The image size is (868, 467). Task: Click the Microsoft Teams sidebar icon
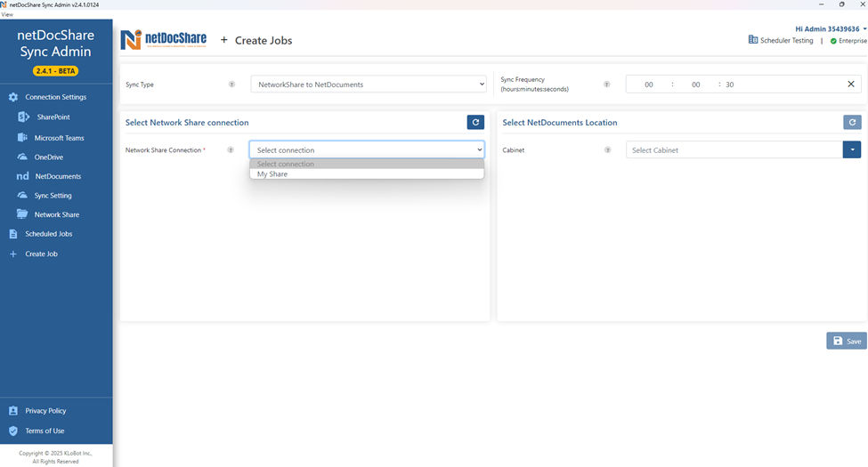(x=22, y=137)
